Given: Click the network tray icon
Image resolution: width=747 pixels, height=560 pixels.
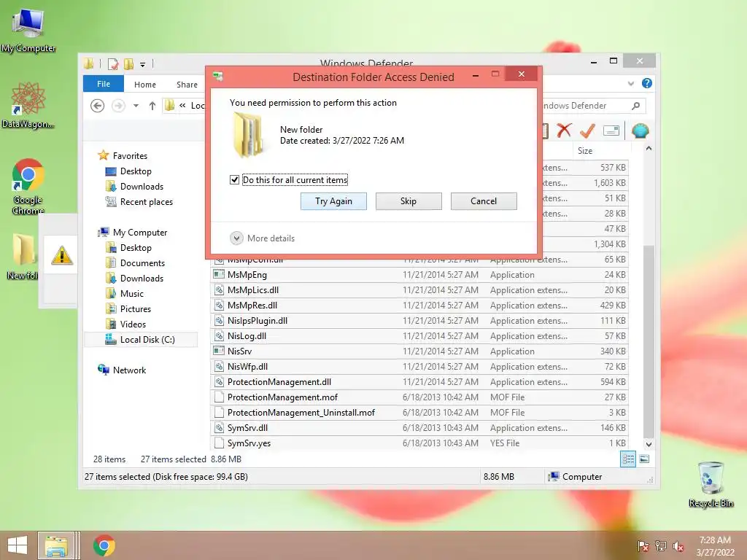Looking at the screenshot, I should pos(660,546).
